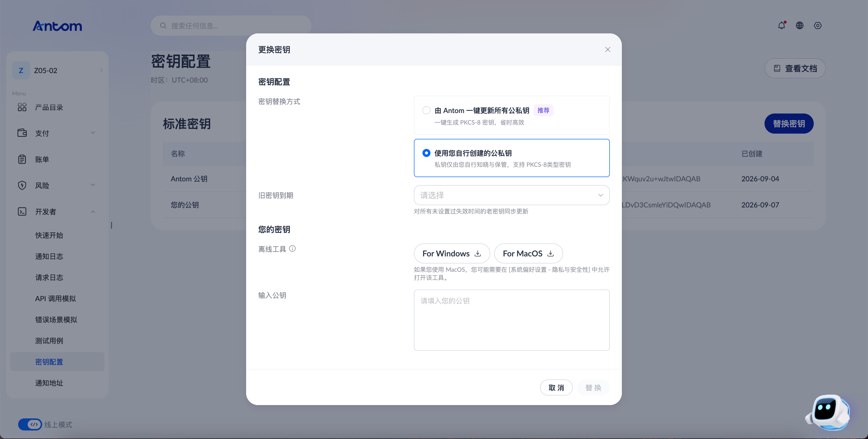Download the For Windows offline tool
Image resolution: width=868 pixels, height=439 pixels.
[452, 253]
